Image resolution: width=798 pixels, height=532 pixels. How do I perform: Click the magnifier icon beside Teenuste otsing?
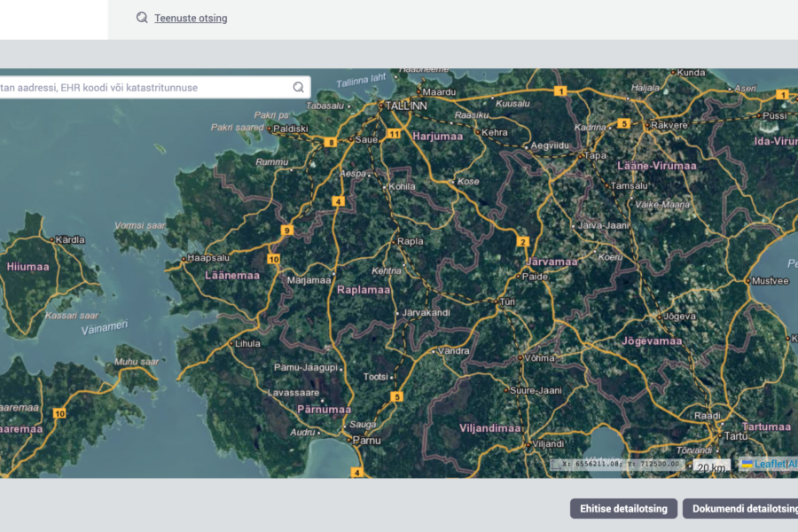pos(142,18)
